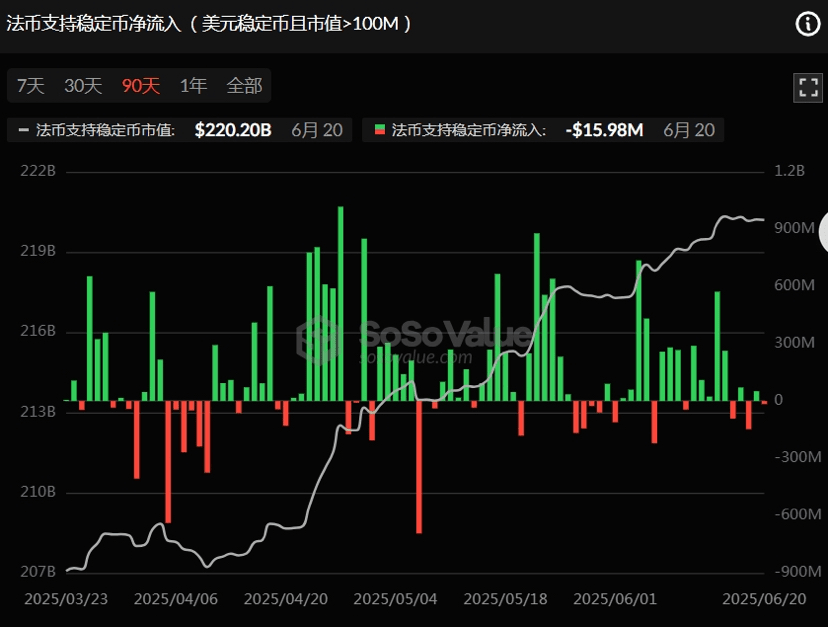This screenshot has width=828, height=627.
Task: Click the 2025/05/04 x-axis date label
Action: (396, 599)
